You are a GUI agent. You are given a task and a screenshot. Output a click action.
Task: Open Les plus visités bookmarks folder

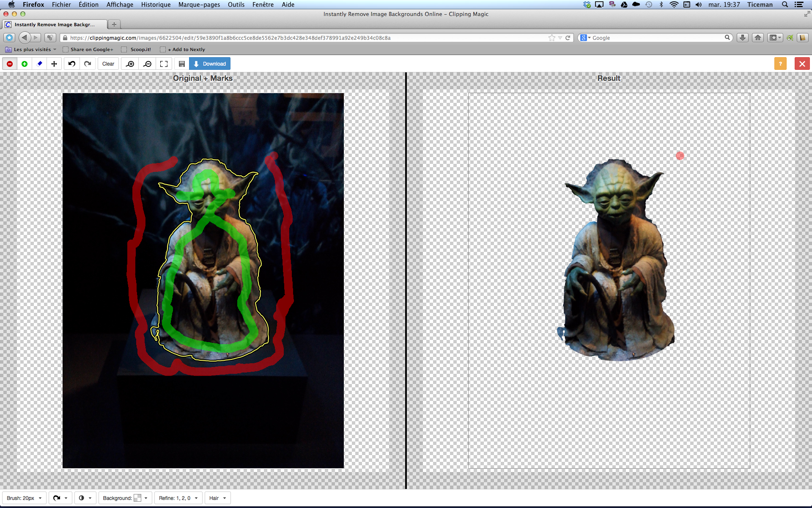[x=30, y=50]
